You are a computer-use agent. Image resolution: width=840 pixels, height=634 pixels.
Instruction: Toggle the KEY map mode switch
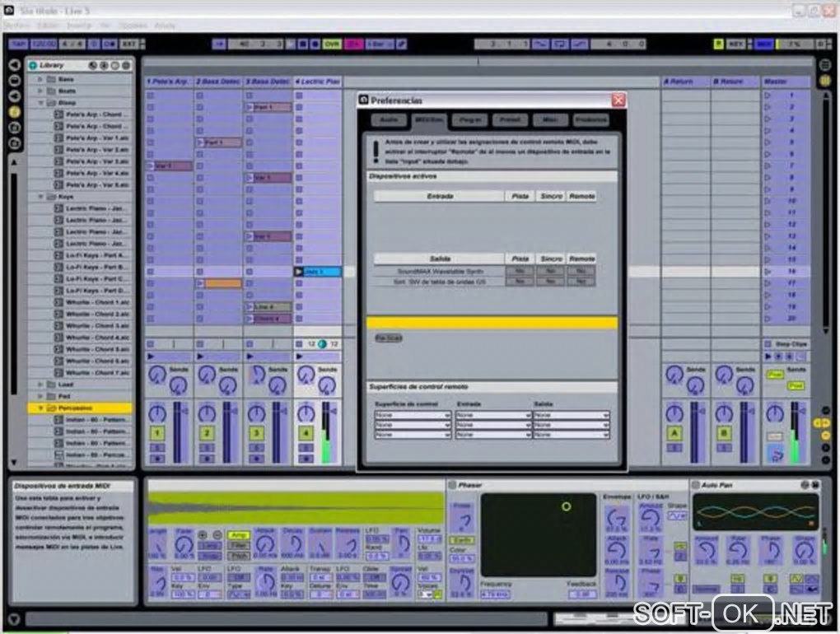(x=736, y=44)
